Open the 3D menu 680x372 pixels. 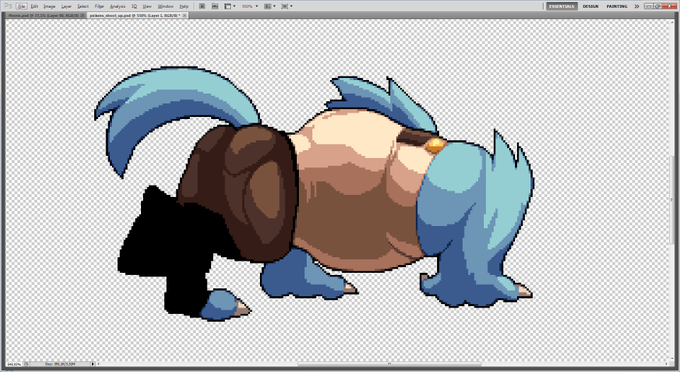tap(134, 6)
